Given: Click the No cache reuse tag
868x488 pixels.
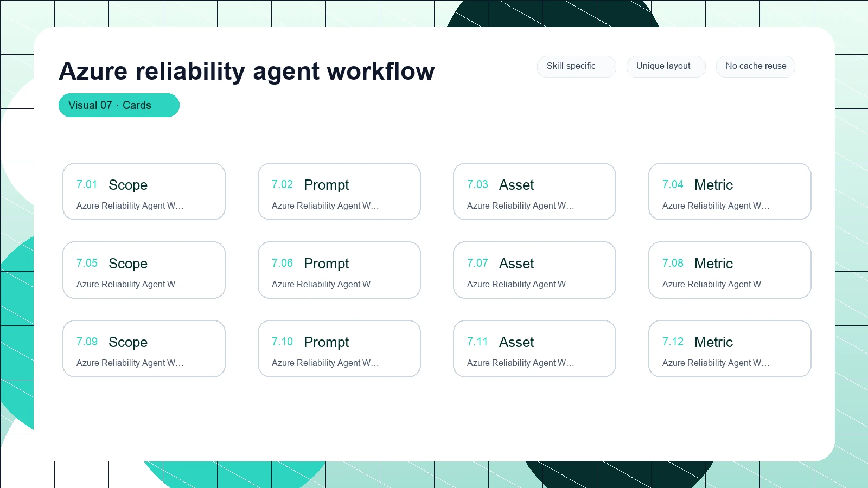Looking at the screenshot, I should (755, 66).
